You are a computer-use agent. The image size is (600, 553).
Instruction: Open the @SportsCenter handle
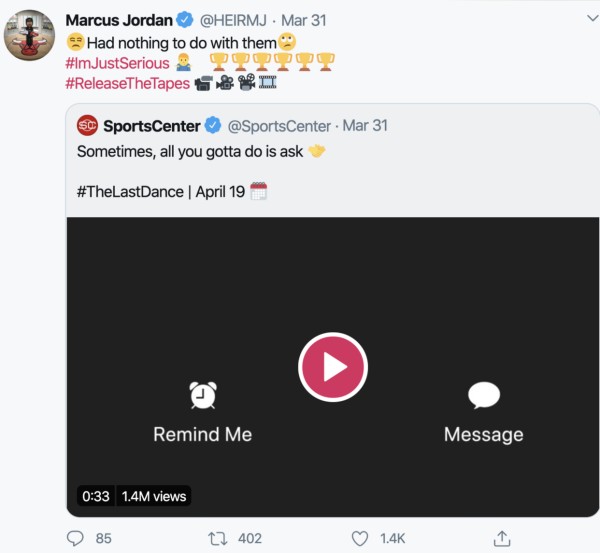[x=280, y=126]
